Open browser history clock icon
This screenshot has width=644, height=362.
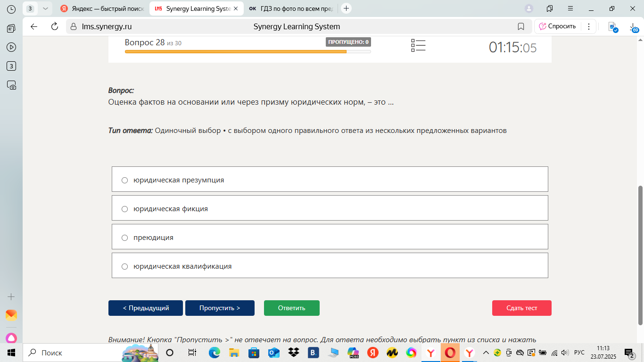pyautogui.click(x=11, y=9)
